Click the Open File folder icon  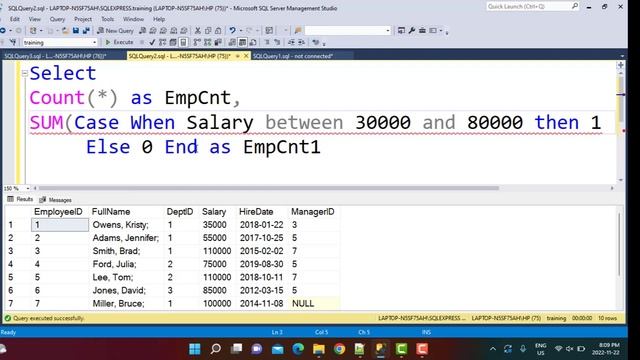point(65,31)
